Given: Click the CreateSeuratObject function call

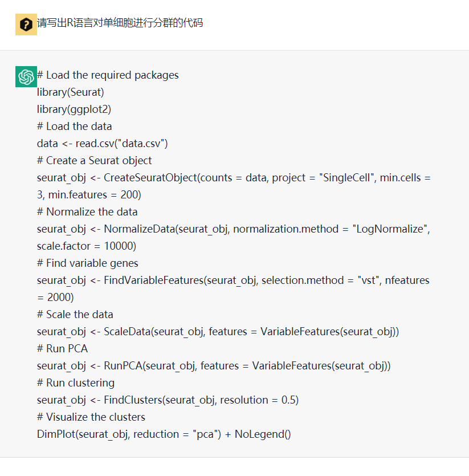Looking at the screenshot, I should tap(234, 186).
